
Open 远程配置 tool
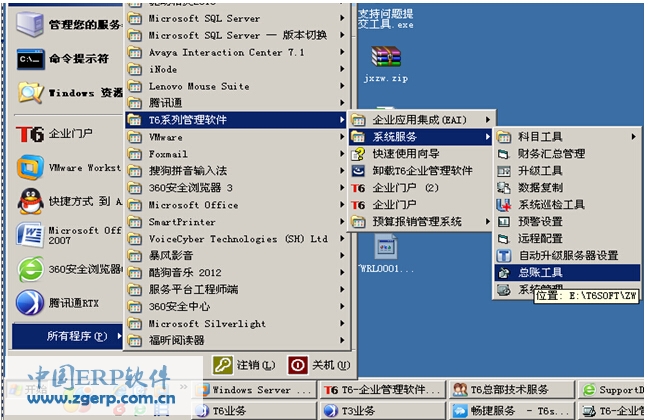click(567, 239)
